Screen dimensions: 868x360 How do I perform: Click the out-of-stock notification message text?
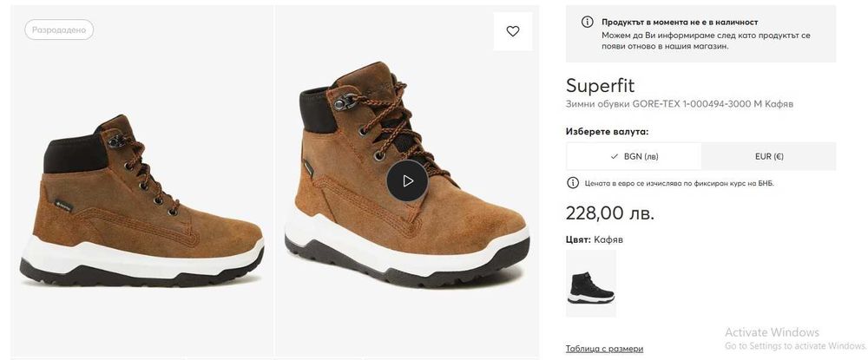click(705, 40)
